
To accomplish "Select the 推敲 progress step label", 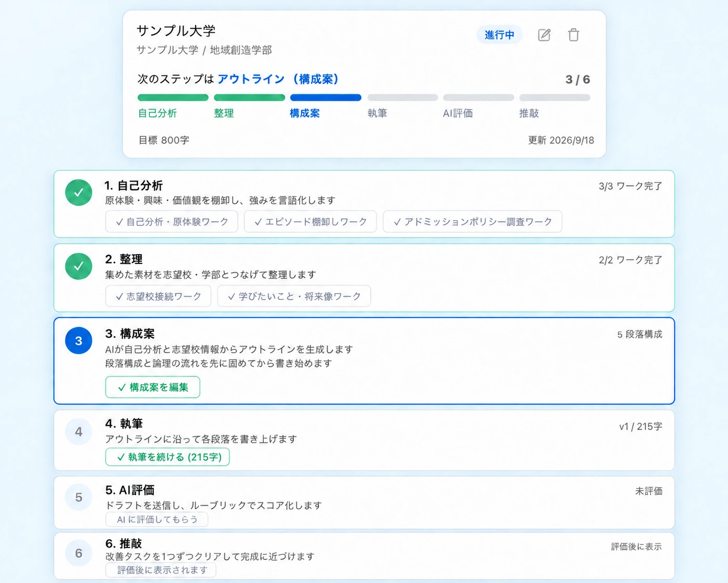I will (x=529, y=113).
